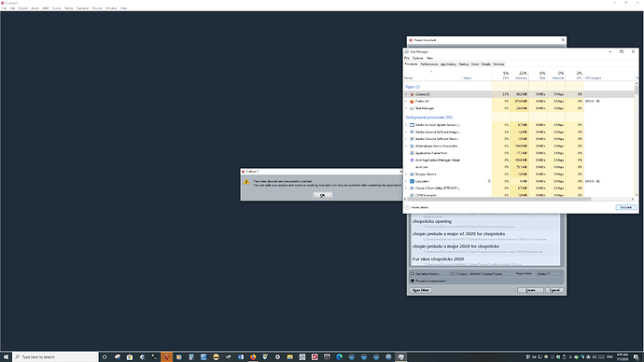644x362 pixels.
Task: Expand the Adobe Genuine Software Integrity row
Action: pos(406,132)
